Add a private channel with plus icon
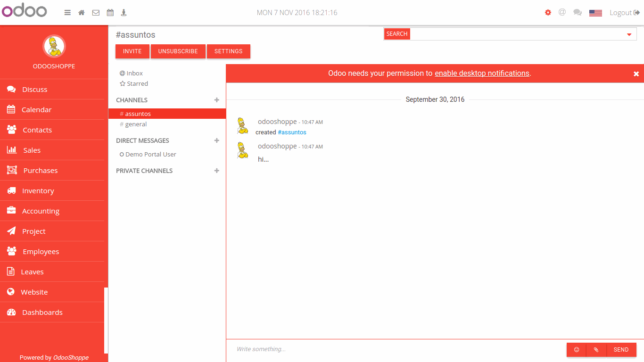This screenshot has height=362, width=644. pos(217,171)
